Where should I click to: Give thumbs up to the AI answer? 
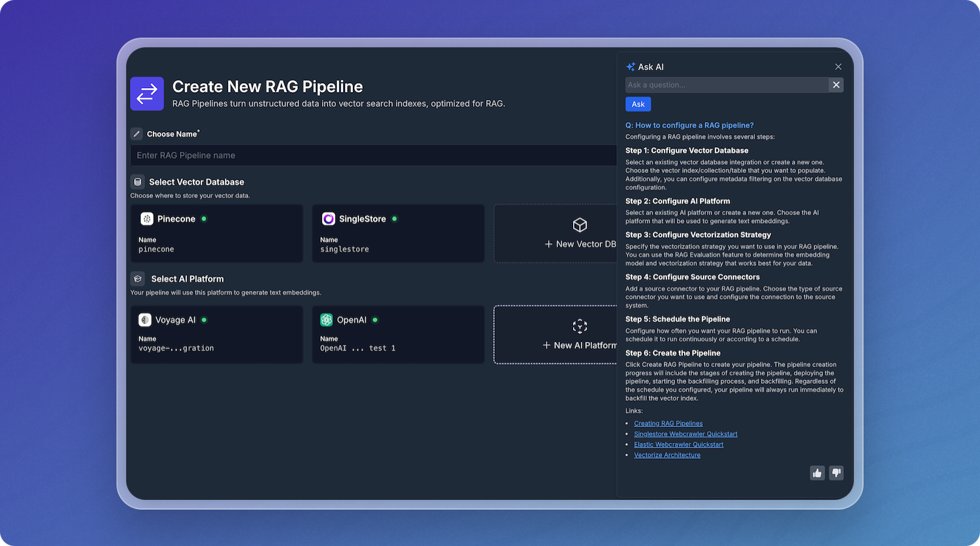coord(817,473)
